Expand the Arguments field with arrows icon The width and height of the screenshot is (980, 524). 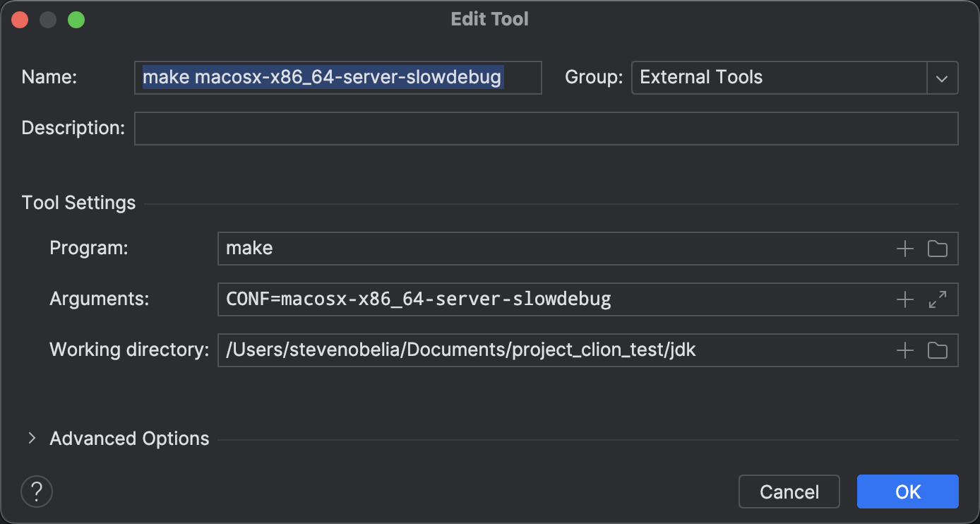point(937,299)
